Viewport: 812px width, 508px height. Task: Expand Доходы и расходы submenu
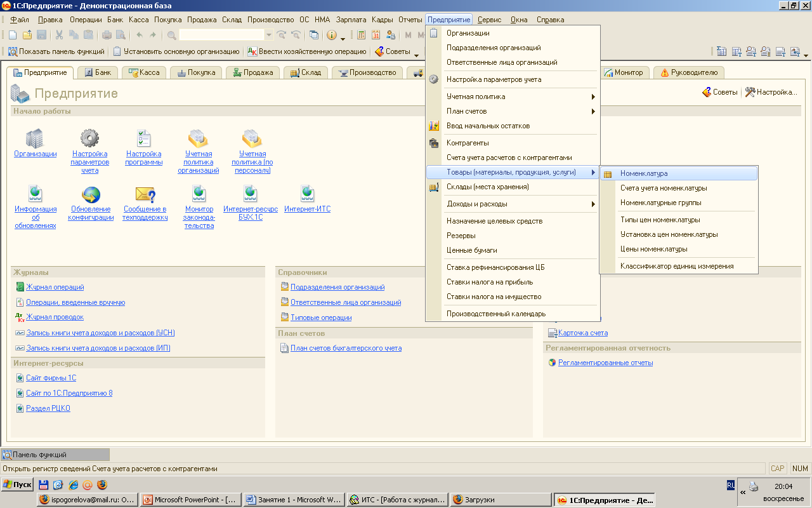pyautogui.click(x=513, y=204)
